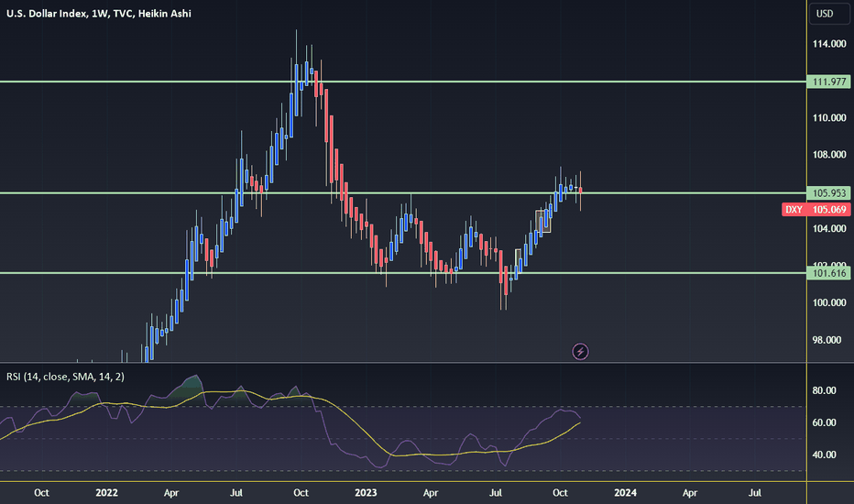This screenshot has height=504, width=854.
Task: Click the RSI 80.00 scale value
Action: [824, 390]
